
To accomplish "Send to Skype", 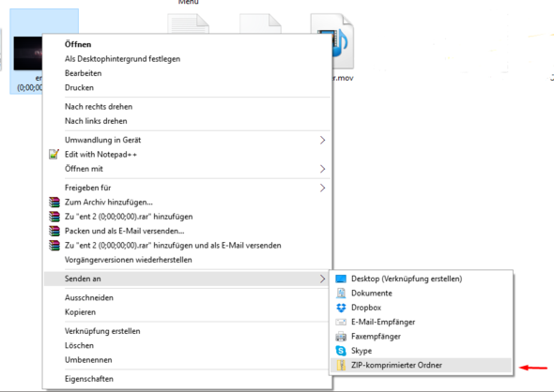I will (421, 351).
